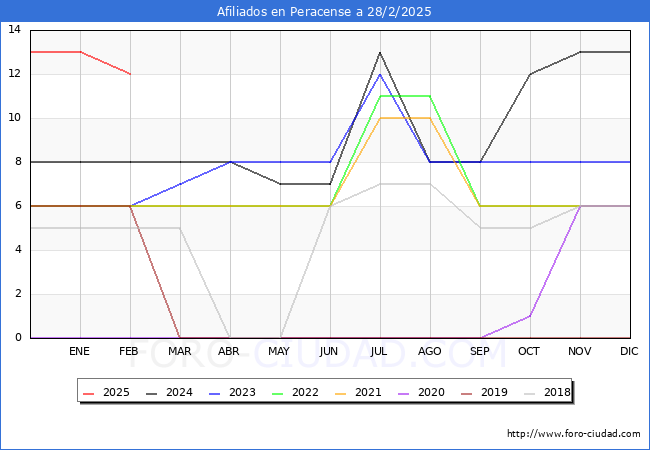
Task: Select the 2023 legend label
Action: click(242, 392)
